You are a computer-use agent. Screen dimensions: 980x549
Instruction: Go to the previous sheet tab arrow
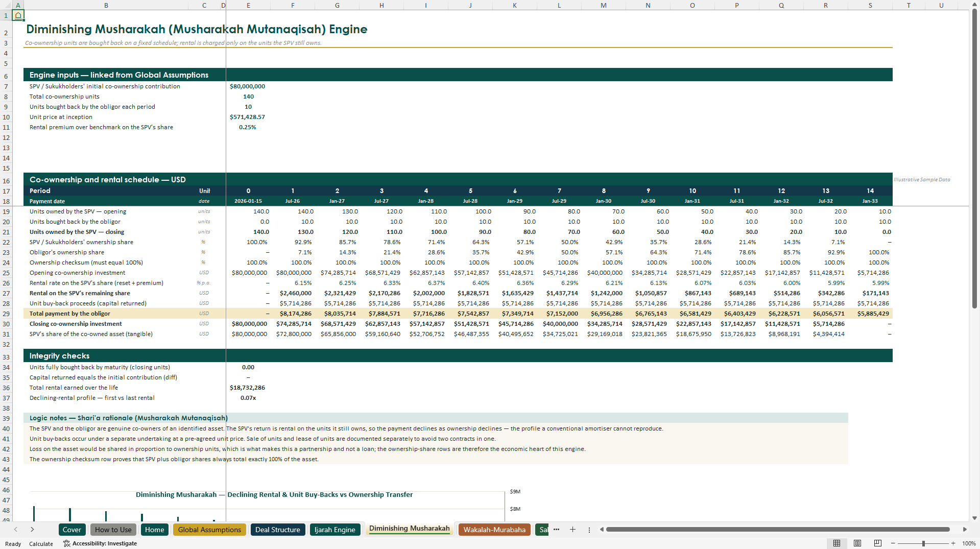(16, 530)
